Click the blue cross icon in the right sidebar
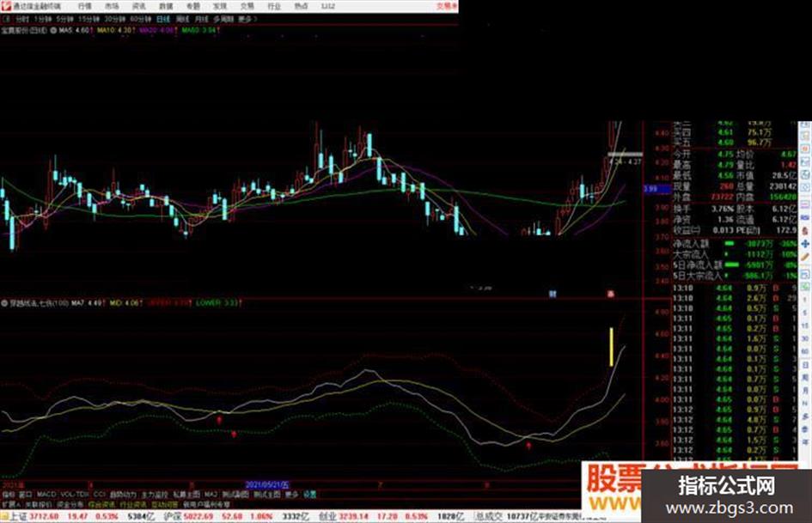 point(805,244)
